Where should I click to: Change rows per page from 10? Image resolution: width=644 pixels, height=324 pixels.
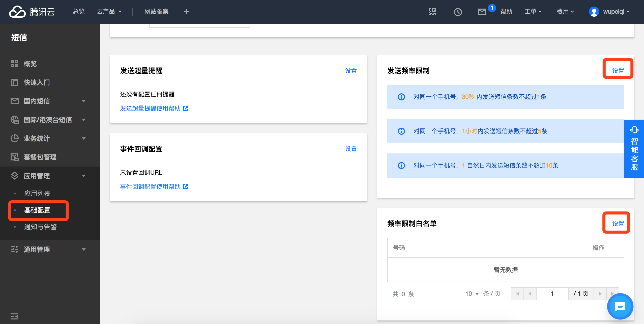pyautogui.click(x=472, y=294)
